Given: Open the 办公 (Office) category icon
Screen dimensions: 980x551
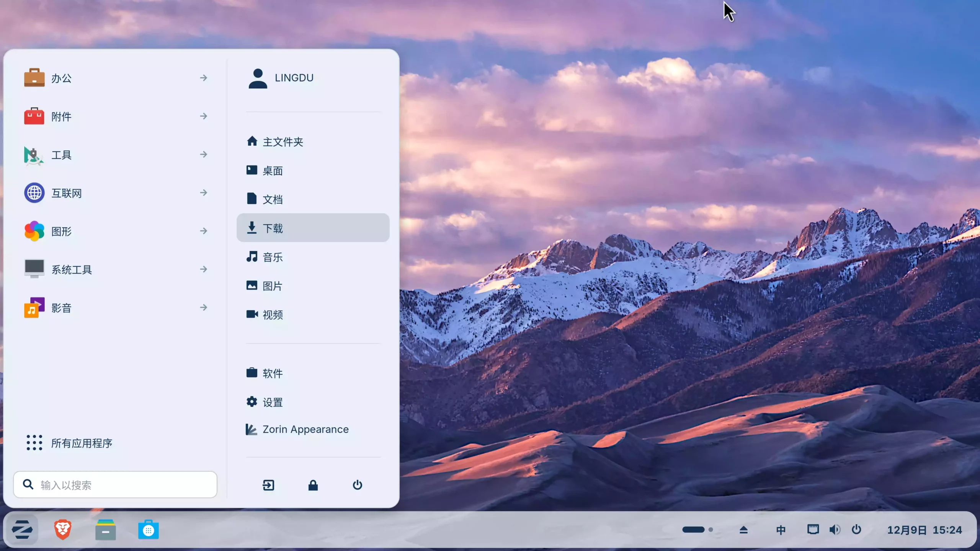Looking at the screenshot, I should click(34, 78).
